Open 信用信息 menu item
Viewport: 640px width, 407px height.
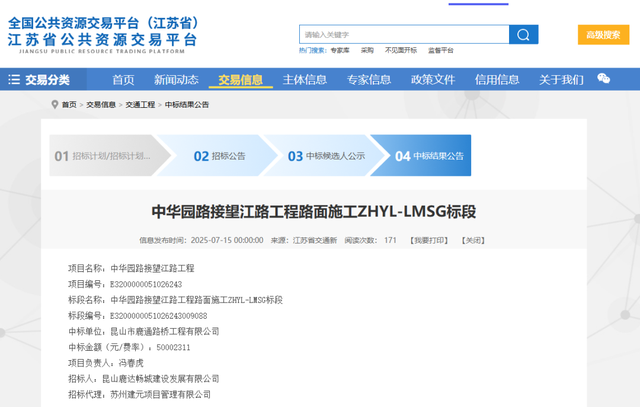pos(497,80)
